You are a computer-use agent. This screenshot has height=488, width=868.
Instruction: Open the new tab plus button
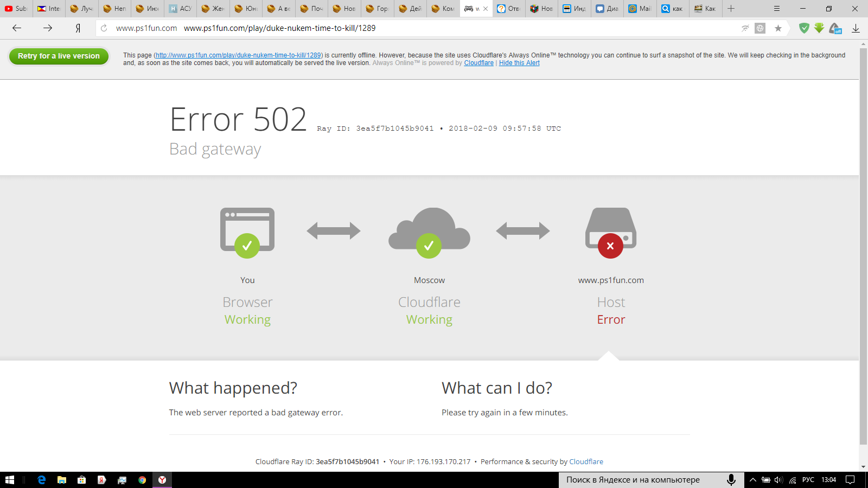[x=731, y=9]
